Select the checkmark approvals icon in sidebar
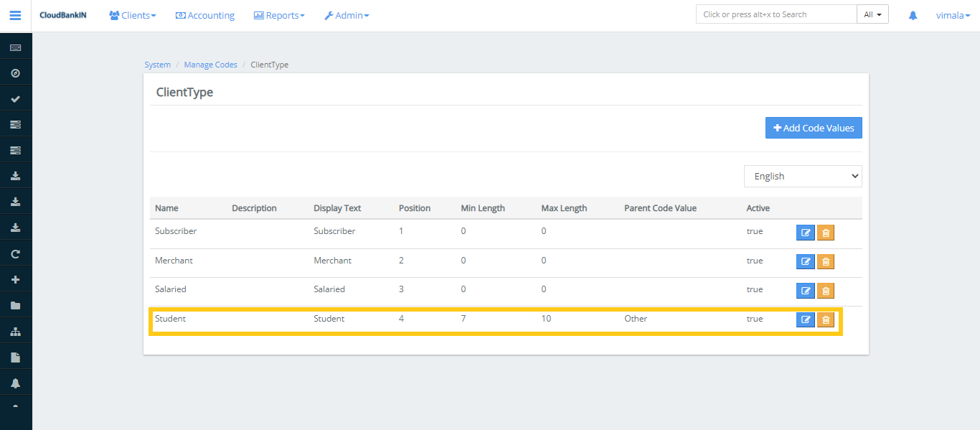This screenshot has width=980, height=430. 15,98
